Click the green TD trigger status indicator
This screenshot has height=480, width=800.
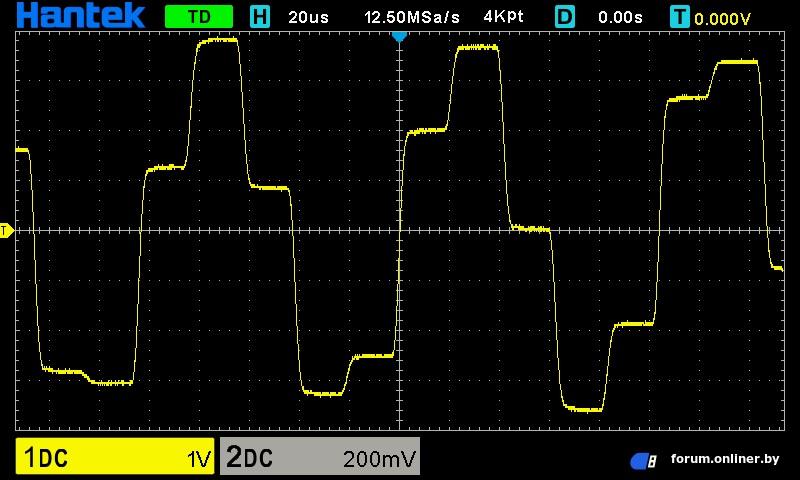198,17
